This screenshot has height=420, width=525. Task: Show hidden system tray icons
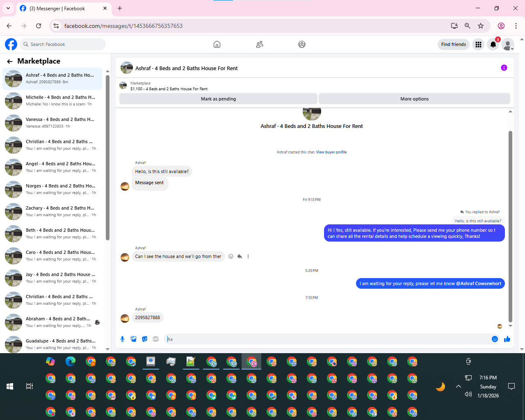point(459,386)
